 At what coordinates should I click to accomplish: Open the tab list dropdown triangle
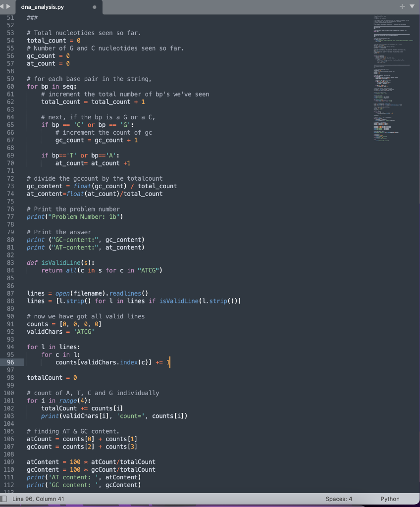point(412,7)
